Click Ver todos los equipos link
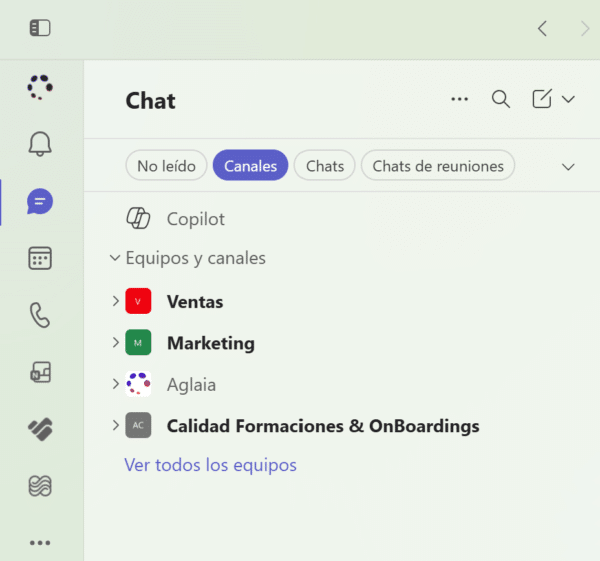Screen dimensions: 600x561 tap(210, 465)
